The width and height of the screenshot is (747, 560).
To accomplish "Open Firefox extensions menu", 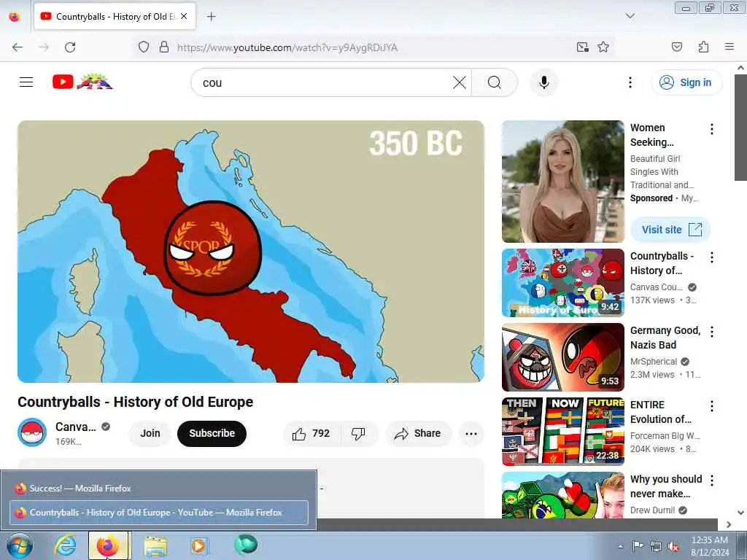I will (703, 47).
